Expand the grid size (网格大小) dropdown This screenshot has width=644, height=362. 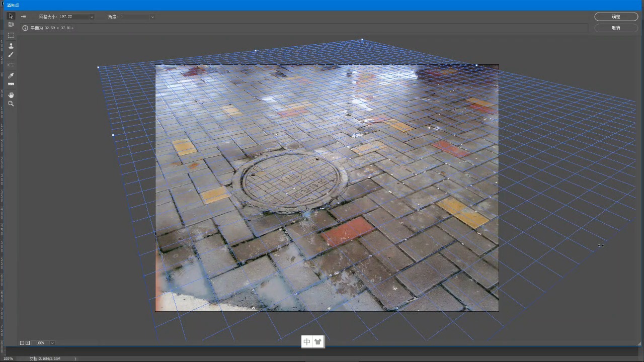(x=92, y=17)
